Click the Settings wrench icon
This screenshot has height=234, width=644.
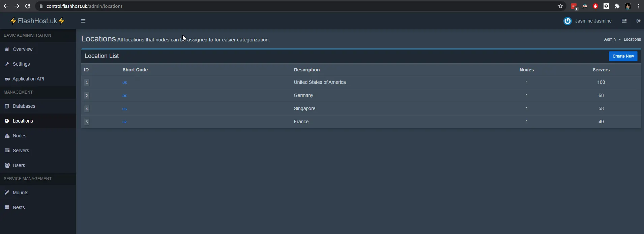[7, 64]
